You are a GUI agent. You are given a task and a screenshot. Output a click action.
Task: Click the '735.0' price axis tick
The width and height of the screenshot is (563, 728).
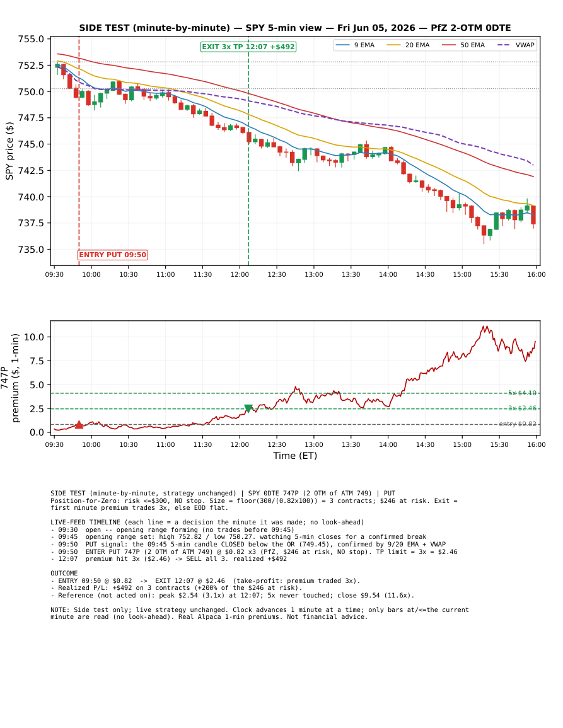pyautogui.click(x=31, y=250)
